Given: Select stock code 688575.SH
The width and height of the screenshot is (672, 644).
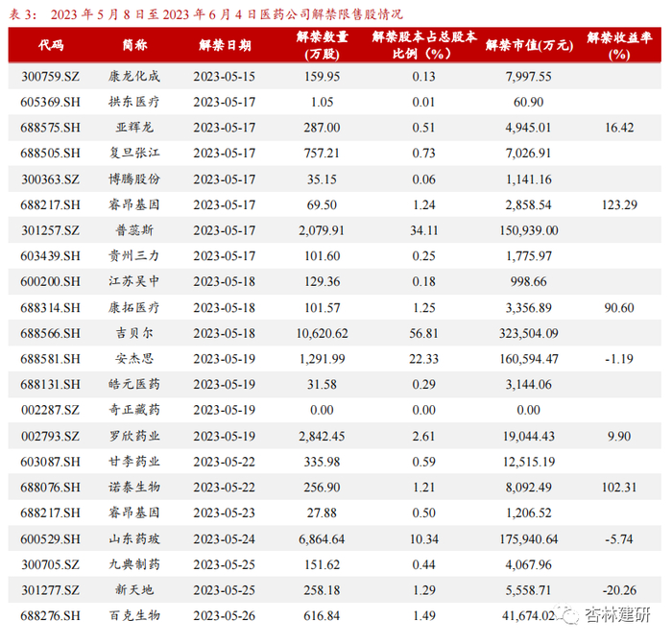Looking at the screenshot, I should [51, 128].
